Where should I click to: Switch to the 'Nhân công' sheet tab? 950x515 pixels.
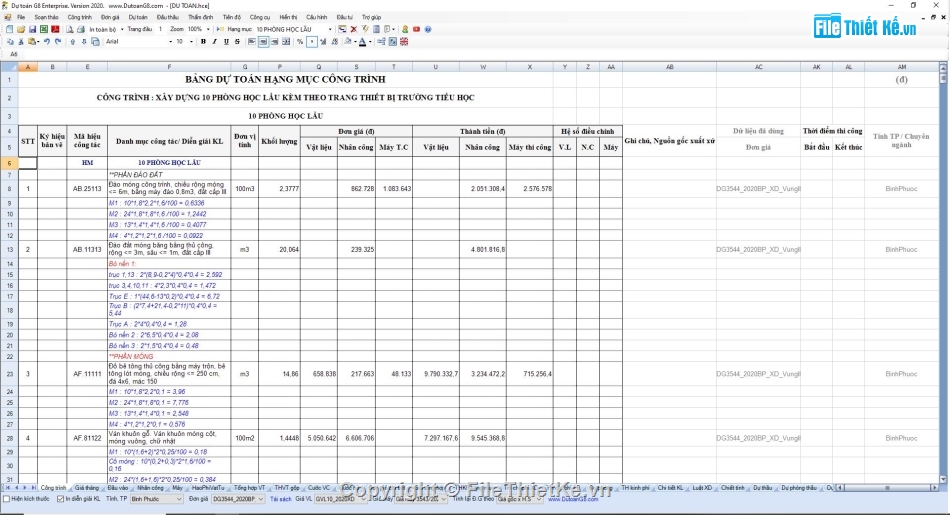click(x=150, y=488)
